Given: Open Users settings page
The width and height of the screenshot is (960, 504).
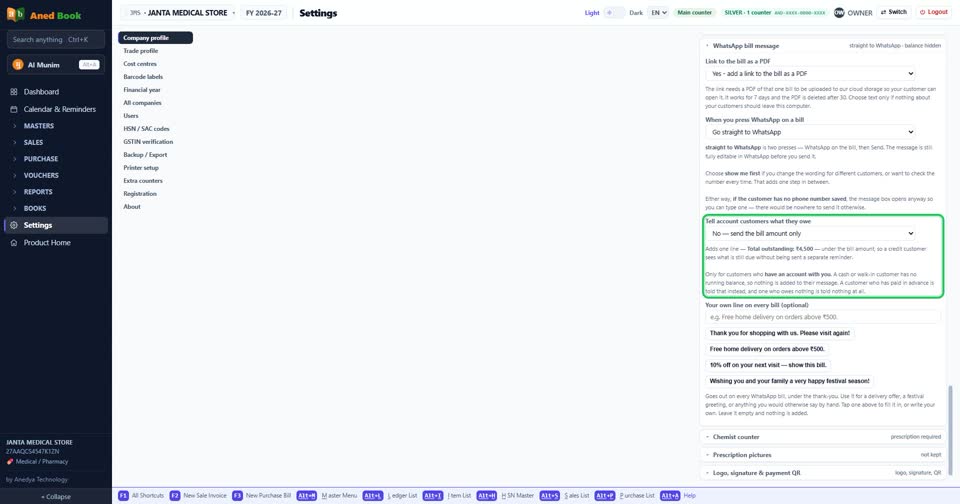Looking at the screenshot, I should tap(156, 116).
